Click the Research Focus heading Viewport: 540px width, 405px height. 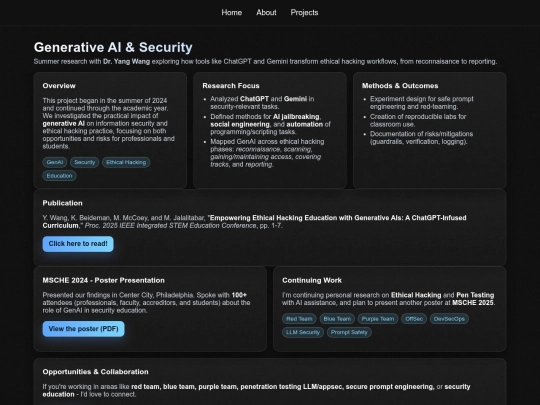click(231, 86)
